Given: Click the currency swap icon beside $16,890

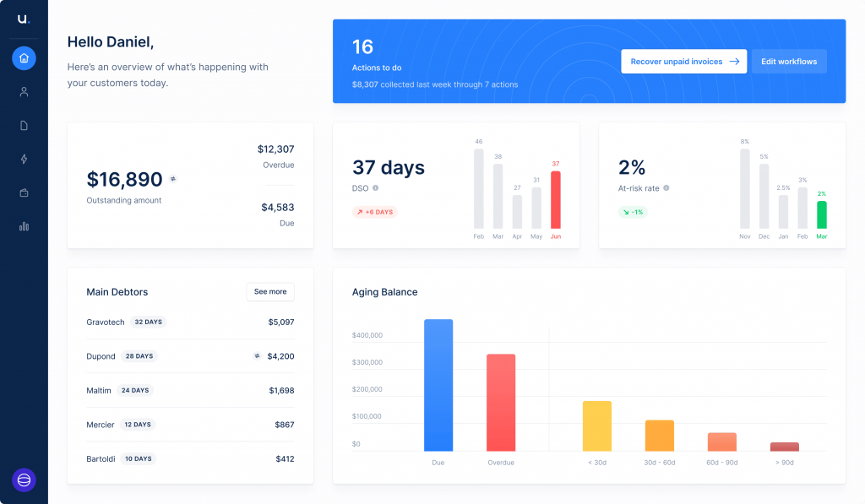Looking at the screenshot, I should point(173,179).
